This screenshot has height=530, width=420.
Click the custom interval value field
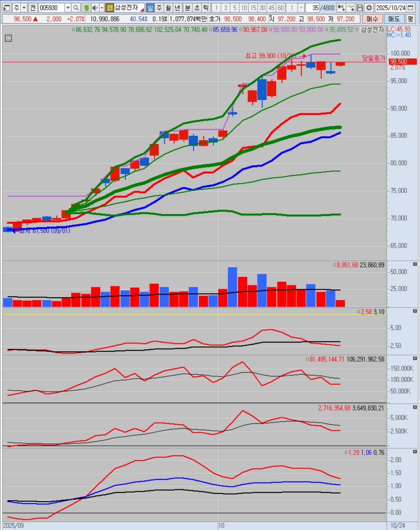tap(292, 8)
